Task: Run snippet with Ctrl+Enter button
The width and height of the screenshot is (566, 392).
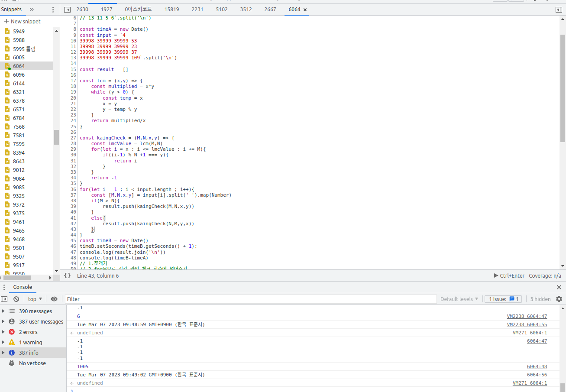Action: (x=509, y=275)
